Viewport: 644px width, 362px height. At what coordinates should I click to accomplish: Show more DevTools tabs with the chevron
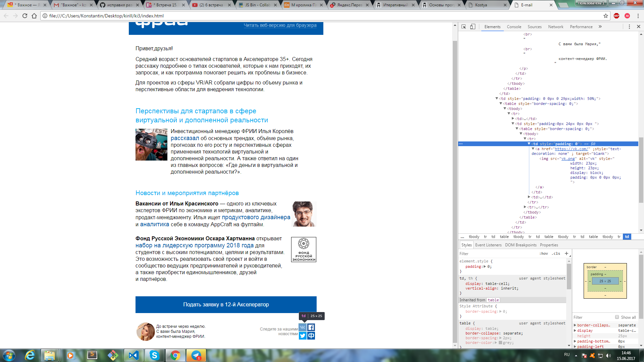click(x=600, y=27)
